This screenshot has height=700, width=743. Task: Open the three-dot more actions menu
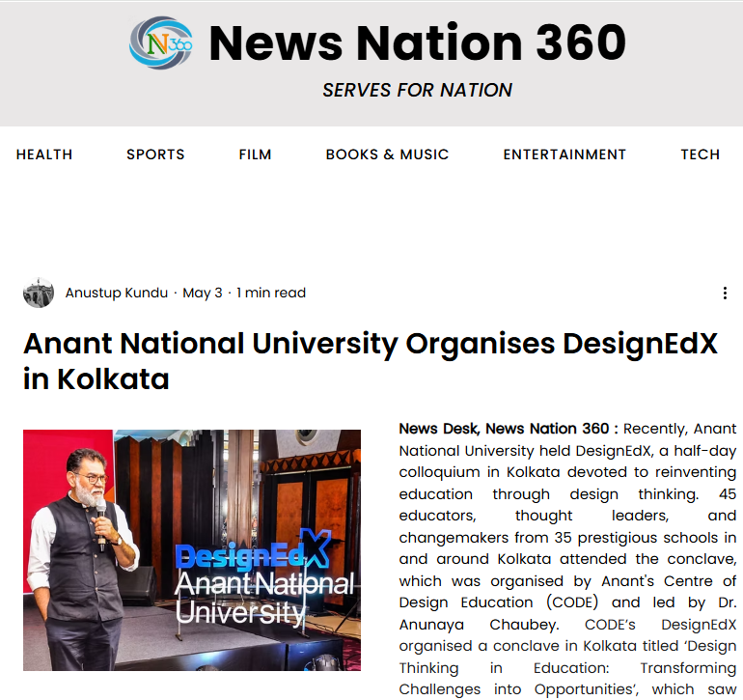[x=725, y=294]
